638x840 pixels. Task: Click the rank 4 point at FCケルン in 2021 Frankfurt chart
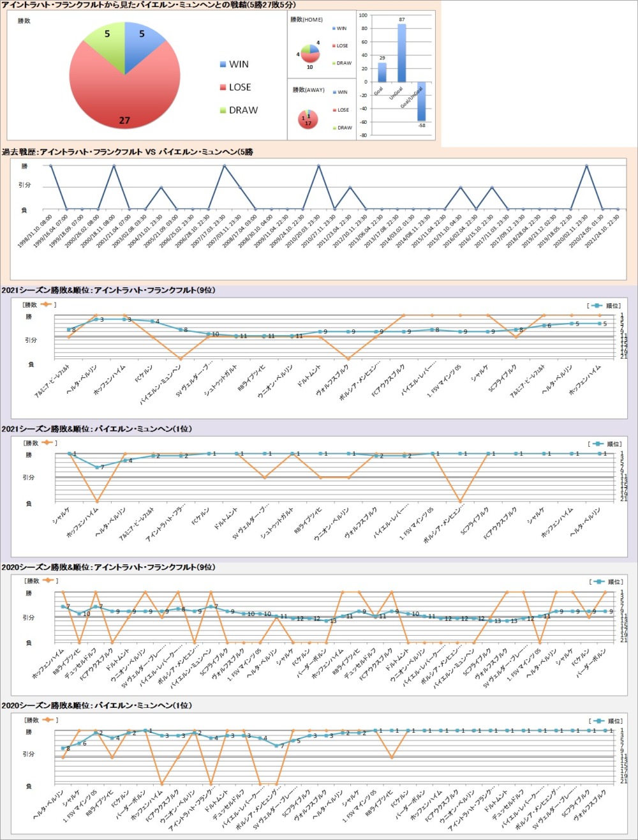[152, 322]
